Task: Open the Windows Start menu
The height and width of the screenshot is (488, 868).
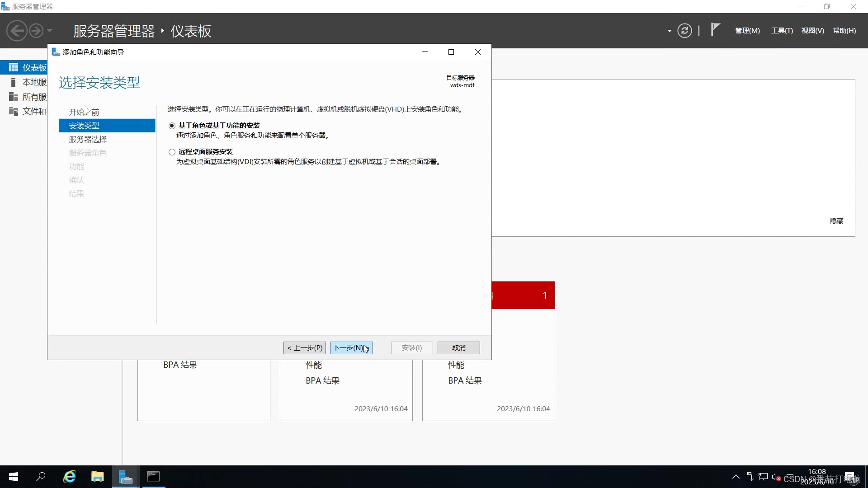Action: (14, 477)
